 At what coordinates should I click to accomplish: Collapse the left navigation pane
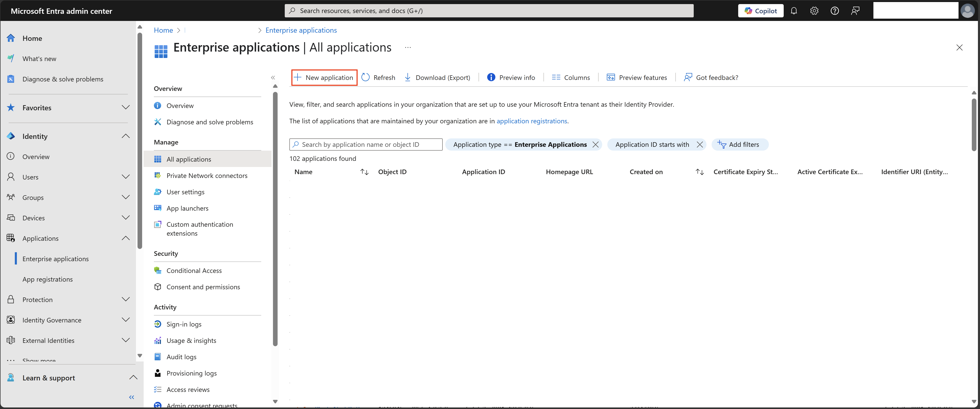[132, 397]
